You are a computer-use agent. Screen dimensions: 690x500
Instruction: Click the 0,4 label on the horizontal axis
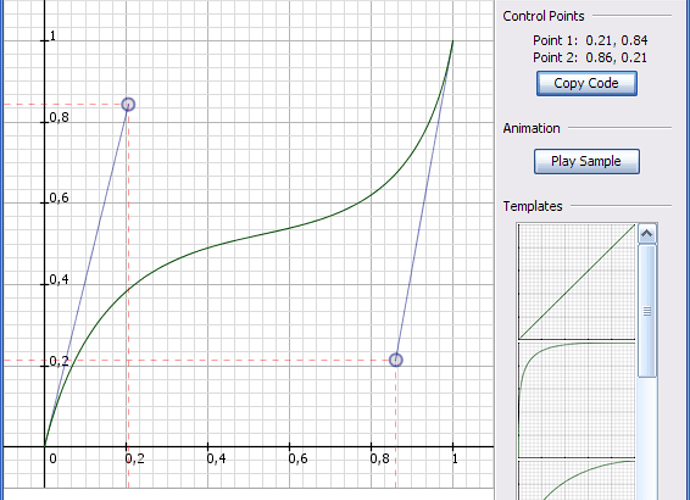click(216, 459)
